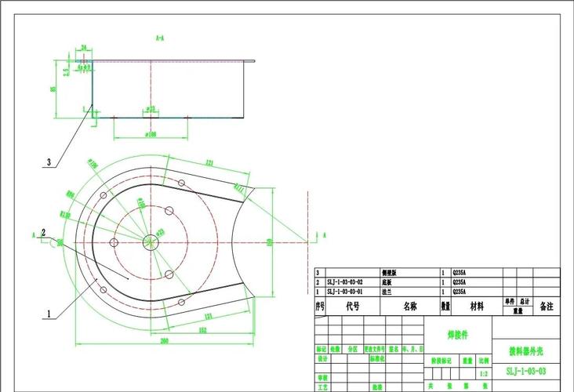Click the A-A section view label
The height and width of the screenshot is (392, 574).
[159, 38]
